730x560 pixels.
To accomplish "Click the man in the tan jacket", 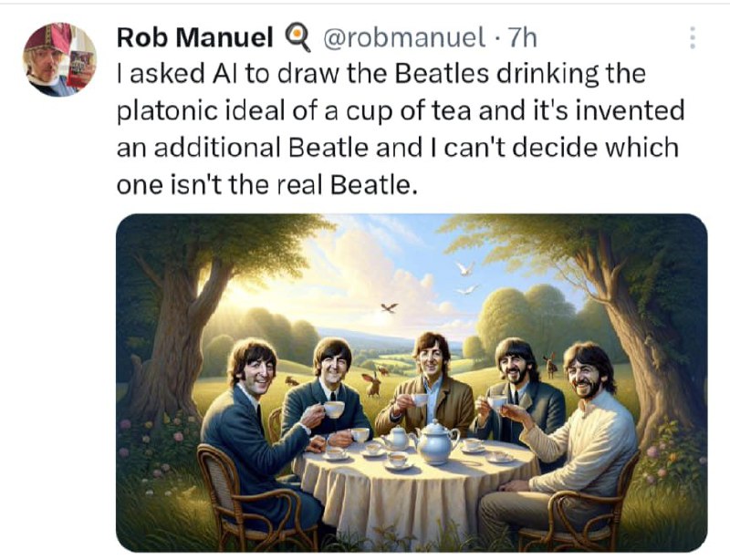I will coord(431,388).
